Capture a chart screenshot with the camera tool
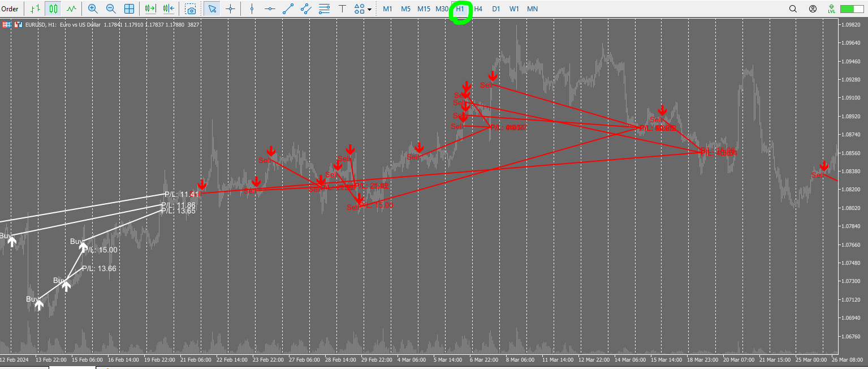 tap(191, 9)
